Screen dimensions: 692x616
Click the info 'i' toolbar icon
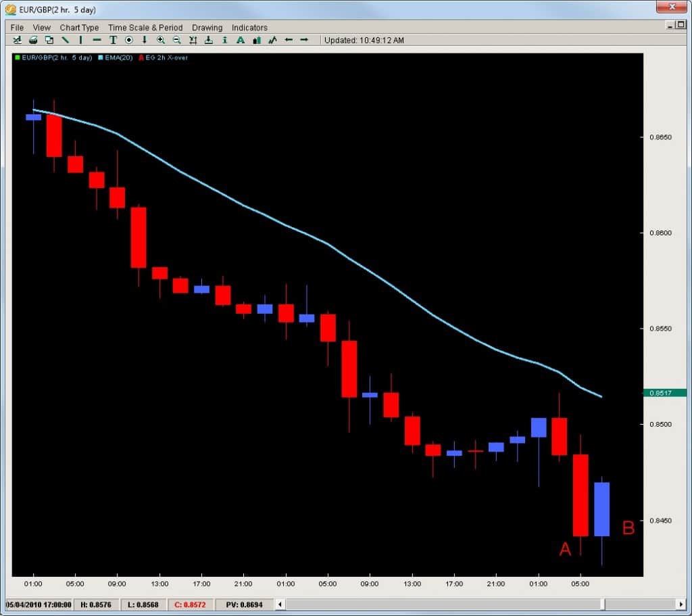click(224, 40)
